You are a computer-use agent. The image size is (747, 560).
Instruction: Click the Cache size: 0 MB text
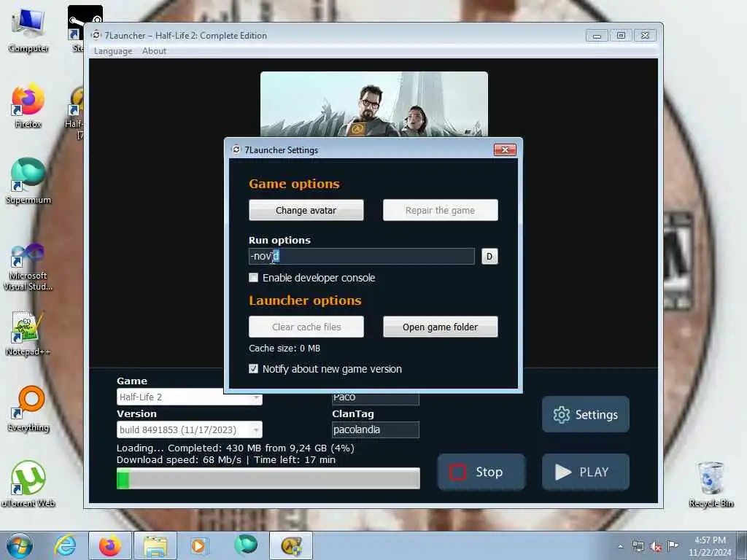pyautogui.click(x=285, y=348)
